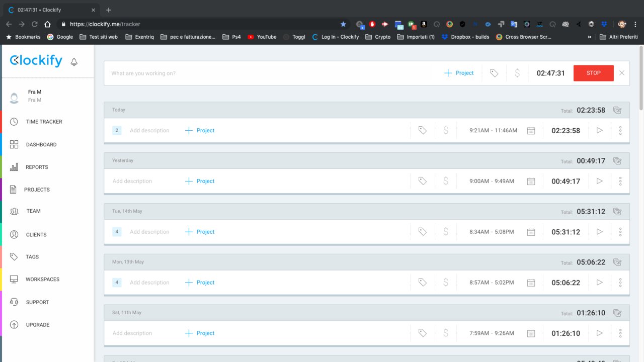Expand the 4 grouped entries on Mon, 13th May
The image size is (644, 362).
(x=117, y=283)
